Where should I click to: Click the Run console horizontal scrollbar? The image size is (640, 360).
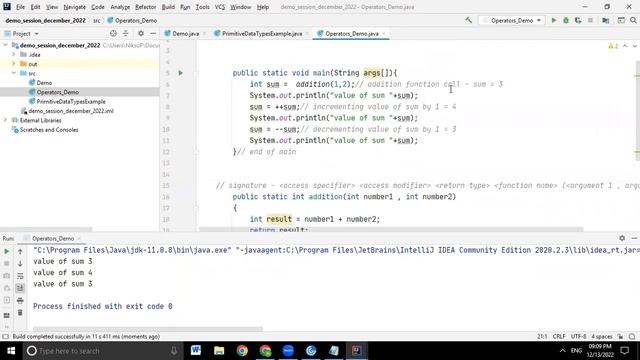click(x=148, y=329)
